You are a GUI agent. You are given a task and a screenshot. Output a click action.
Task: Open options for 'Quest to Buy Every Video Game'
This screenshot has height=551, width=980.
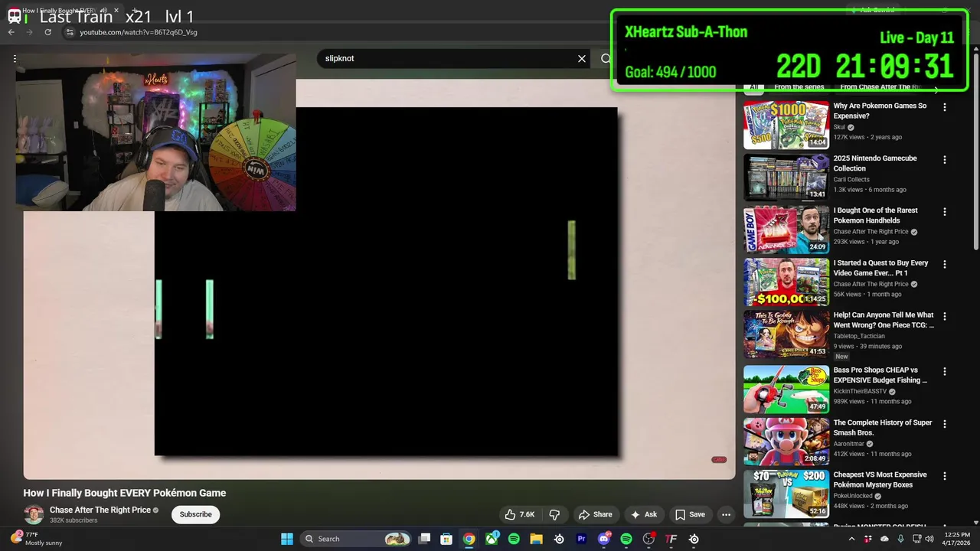click(x=944, y=264)
